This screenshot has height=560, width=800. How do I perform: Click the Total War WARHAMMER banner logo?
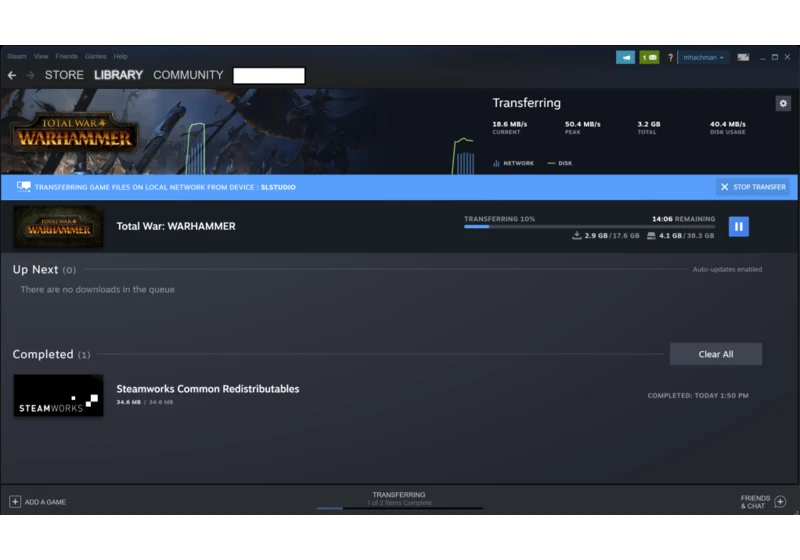pyautogui.click(x=74, y=134)
